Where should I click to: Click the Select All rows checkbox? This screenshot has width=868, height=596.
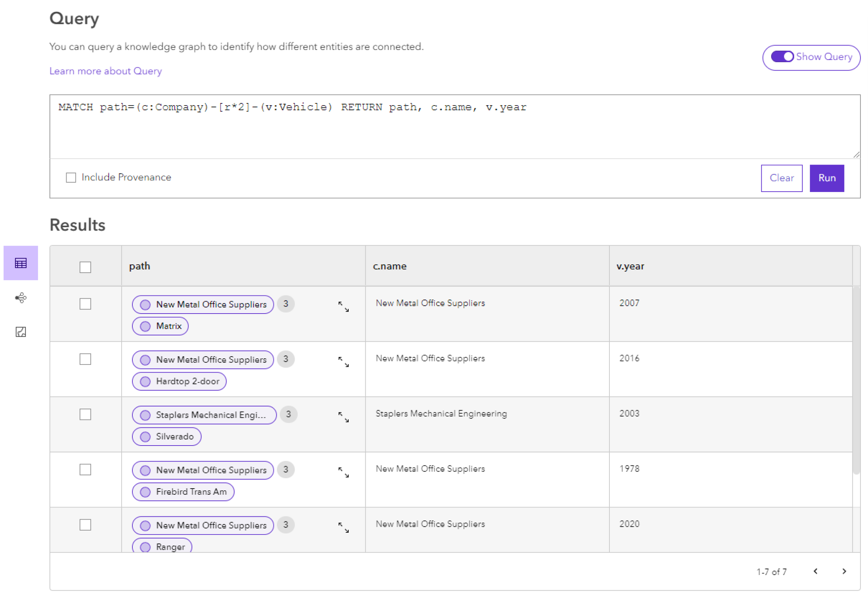(85, 266)
